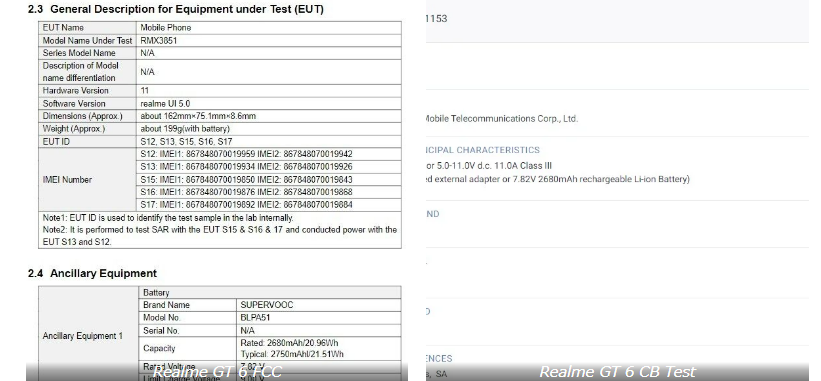
Task: Click the Realme GT 6 FCC caption
Action: [x=218, y=372]
